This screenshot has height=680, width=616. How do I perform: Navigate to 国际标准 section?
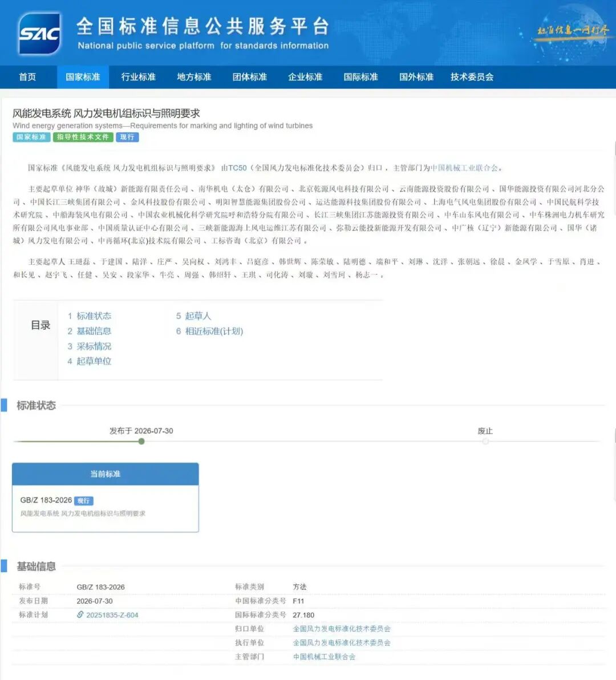(360, 77)
